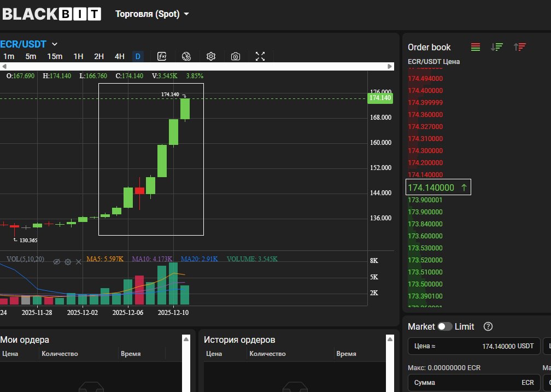Image resolution: width=551 pixels, height=392 pixels.
Task: Take a chart screenshot with camera icon
Action: click(236, 56)
